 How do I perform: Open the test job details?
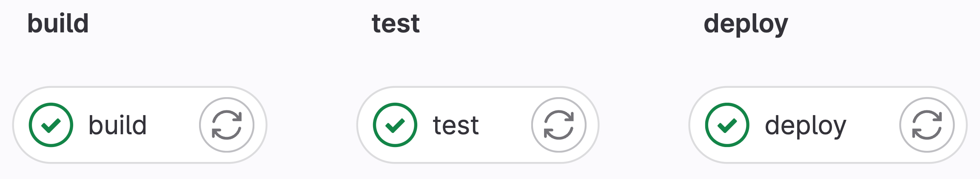(456, 125)
